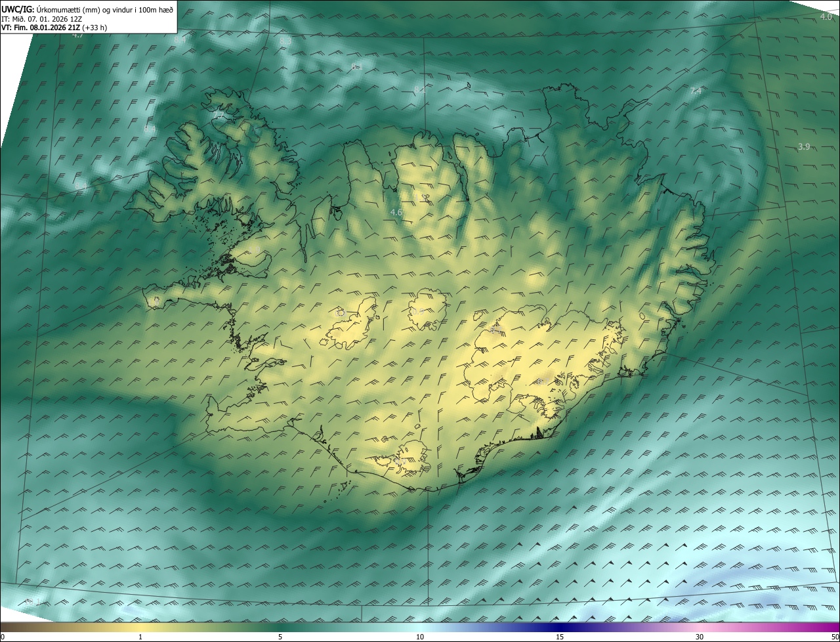Click the '7.7' value label over the Westfjords
Screen dimensions: 840x642
219,115
